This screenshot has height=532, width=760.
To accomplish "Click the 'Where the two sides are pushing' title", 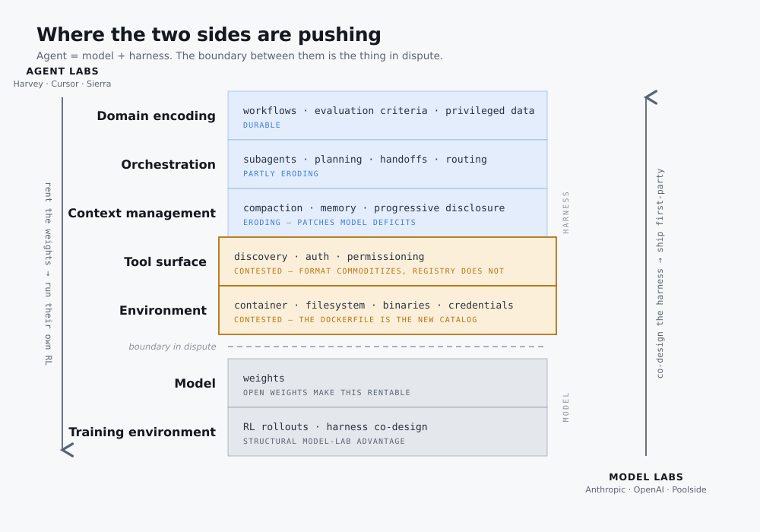I will [209, 35].
